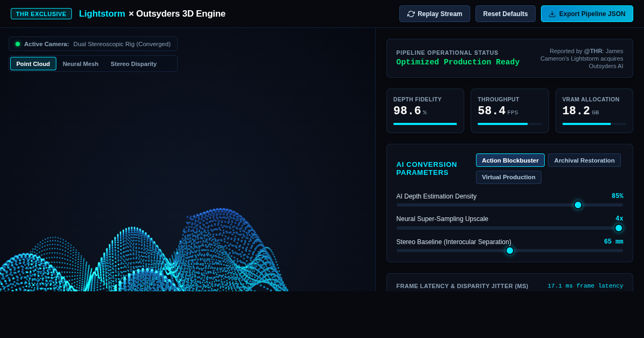Screen dimensions: 644x338
Task: Click Optimized Production Ready status text
Action: 458,62
